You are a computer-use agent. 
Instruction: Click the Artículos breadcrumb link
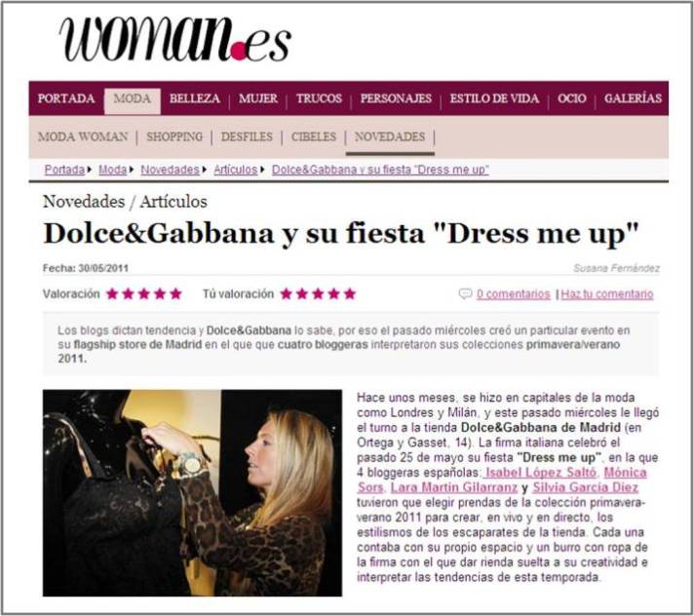236,170
